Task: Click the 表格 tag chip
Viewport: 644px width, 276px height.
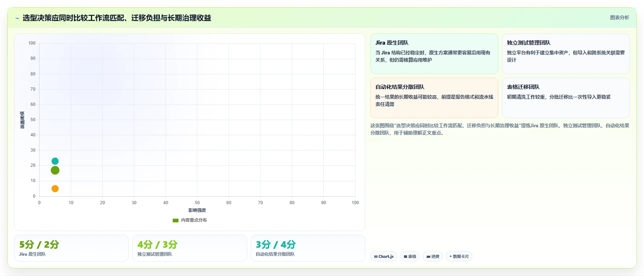Action: (410, 256)
